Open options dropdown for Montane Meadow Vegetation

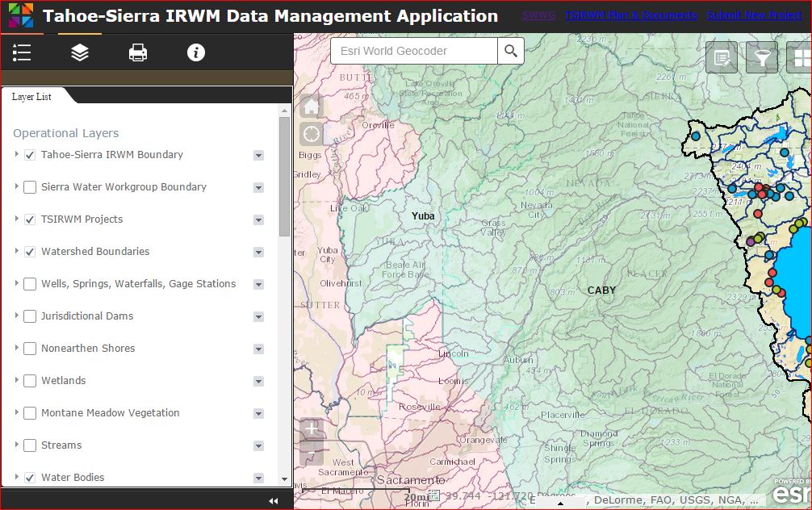coord(259,414)
